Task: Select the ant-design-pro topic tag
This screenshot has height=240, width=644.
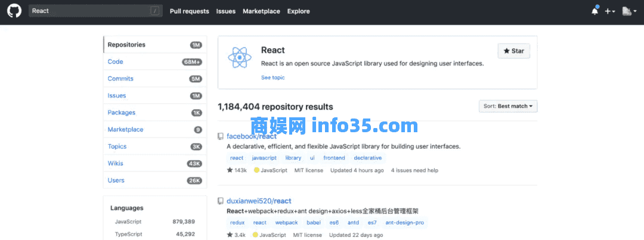Action: coord(404,223)
